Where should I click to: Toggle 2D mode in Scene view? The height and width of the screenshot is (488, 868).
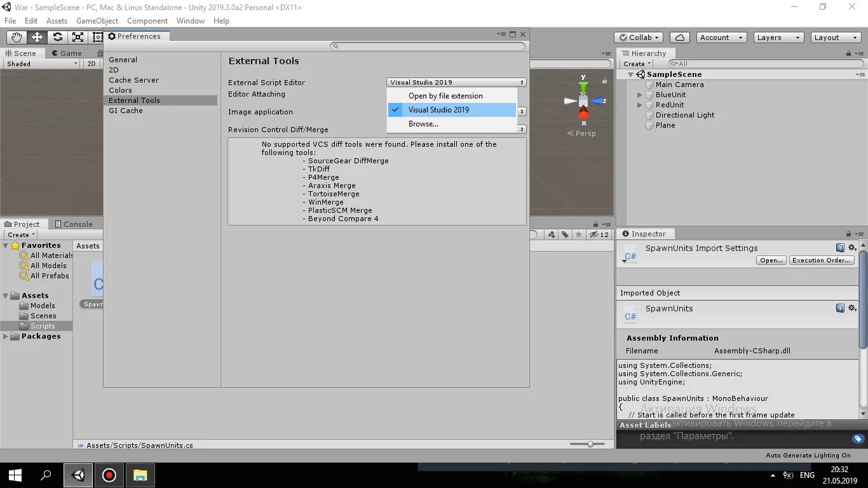pos(92,64)
